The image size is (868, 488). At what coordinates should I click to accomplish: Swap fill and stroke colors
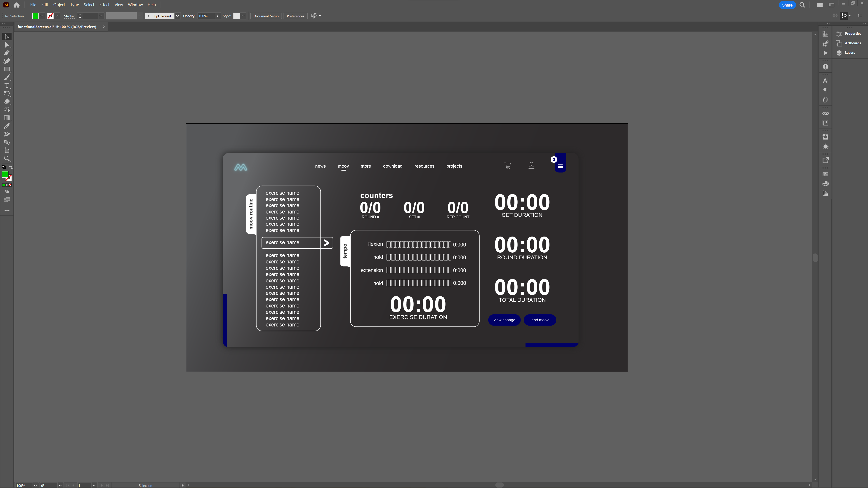(x=11, y=167)
